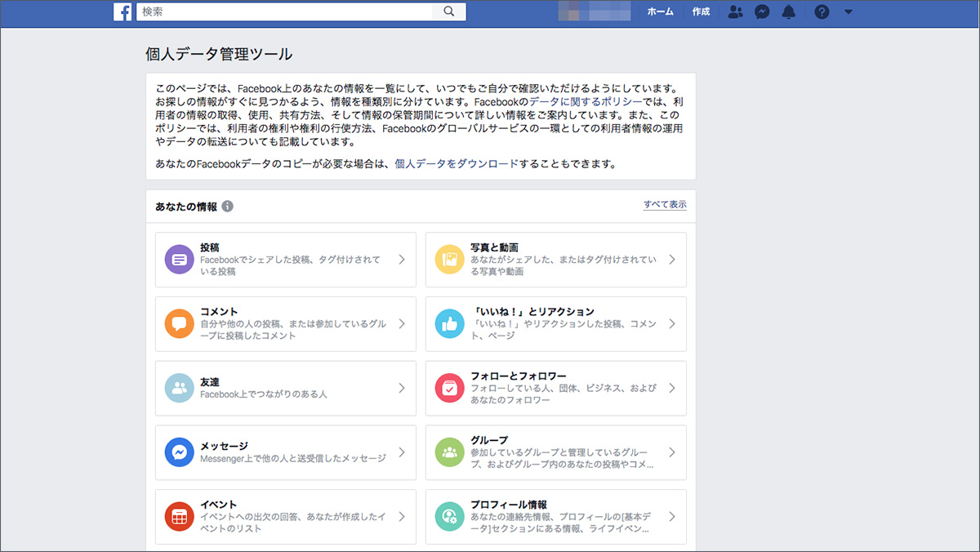Expand the 友達 row chevron
The width and height of the screenshot is (980, 552).
[x=402, y=388]
